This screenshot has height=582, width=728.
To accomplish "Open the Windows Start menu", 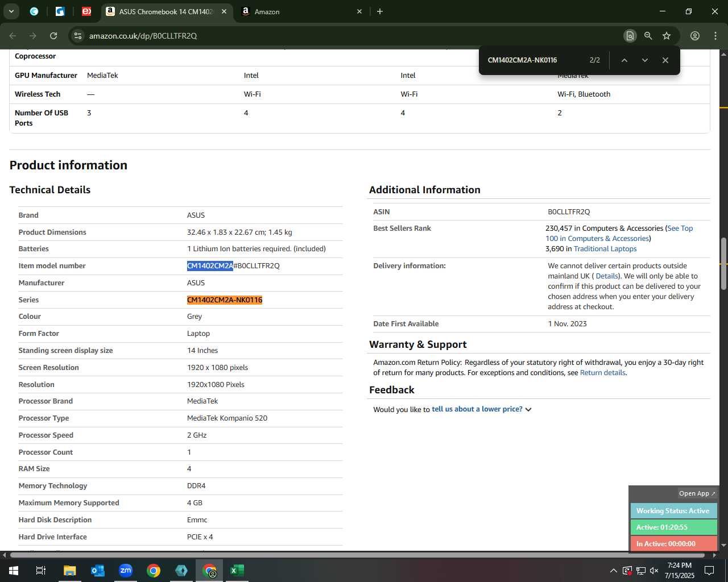I will [13, 570].
